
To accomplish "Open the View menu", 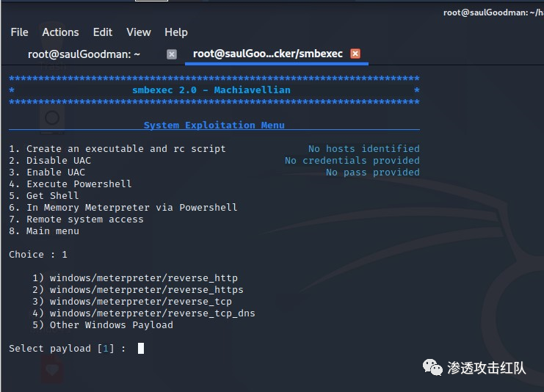I will click(x=138, y=32).
